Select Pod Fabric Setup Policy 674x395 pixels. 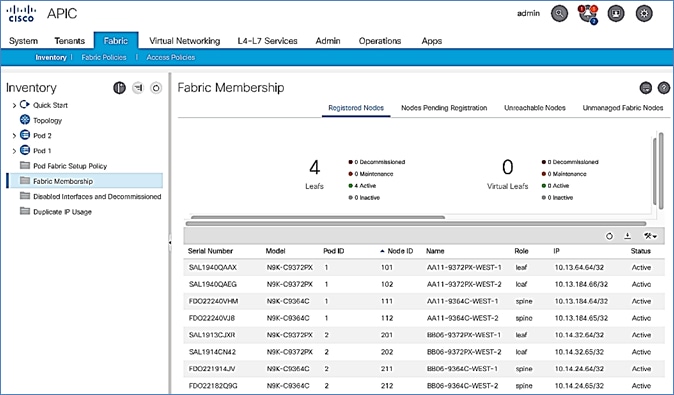click(x=70, y=166)
